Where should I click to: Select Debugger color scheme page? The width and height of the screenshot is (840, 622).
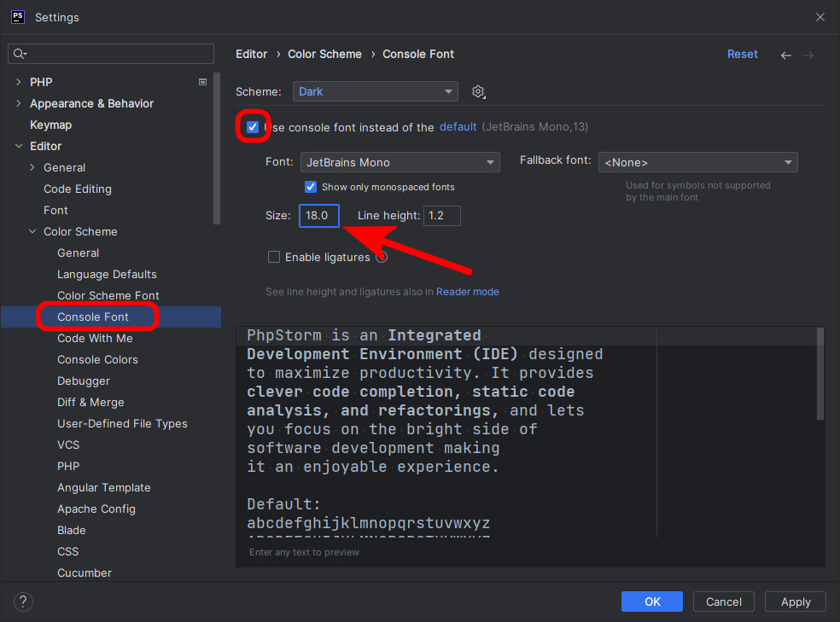(x=84, y=381)
